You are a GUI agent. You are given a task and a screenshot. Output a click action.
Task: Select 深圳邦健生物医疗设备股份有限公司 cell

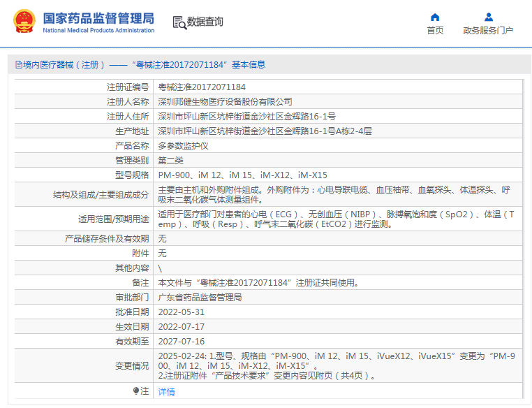(x=225, y=102)
